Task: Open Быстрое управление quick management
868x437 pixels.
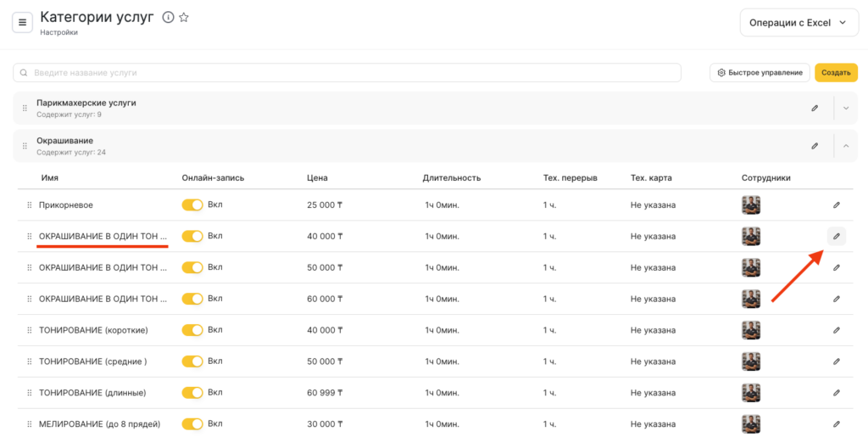Action: coord(759,73)
